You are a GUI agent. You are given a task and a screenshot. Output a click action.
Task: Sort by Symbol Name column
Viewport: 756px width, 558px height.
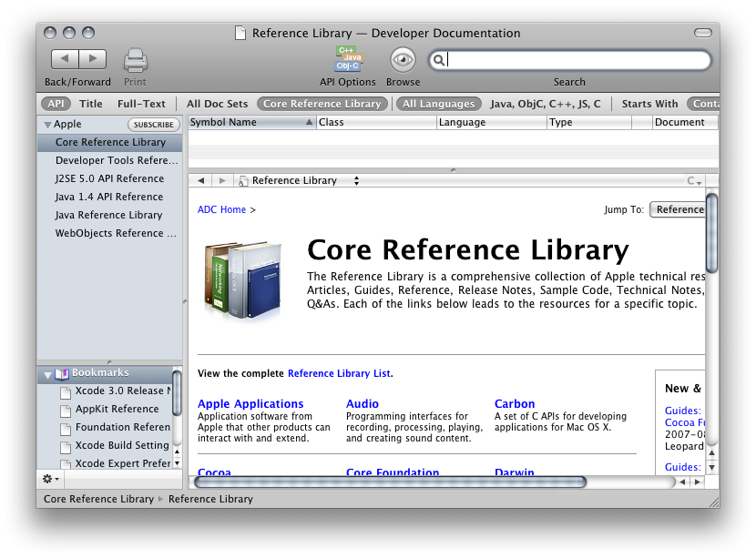pos(251,122)
